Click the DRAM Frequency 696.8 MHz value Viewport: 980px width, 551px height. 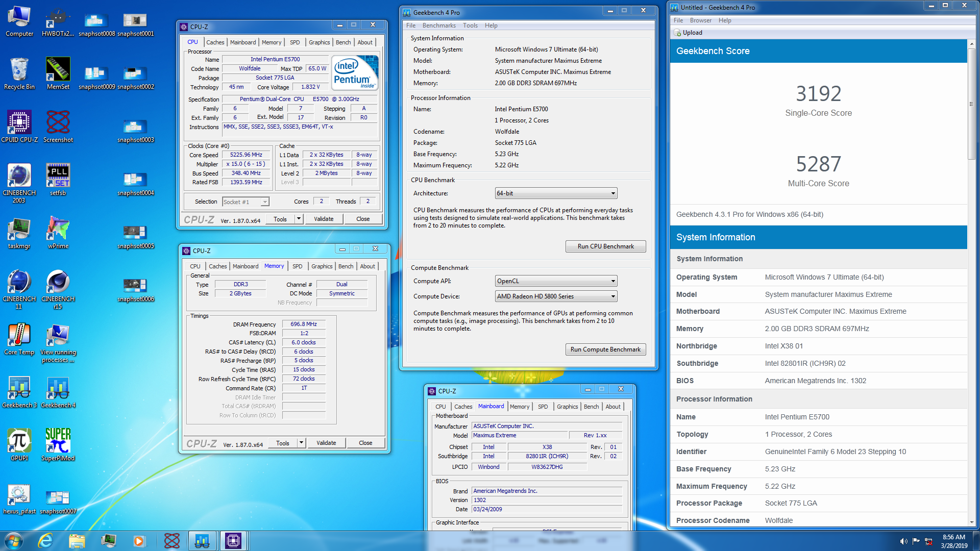pyautogui.click(x=304, y=324)
